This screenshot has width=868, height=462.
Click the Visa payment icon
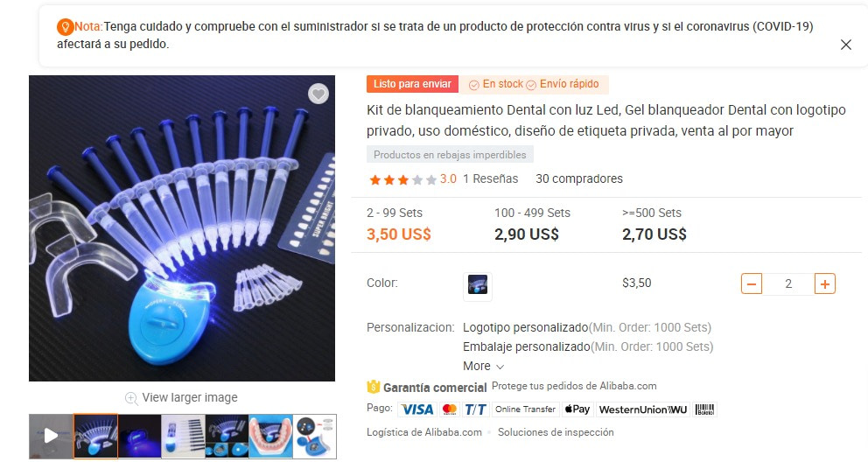tap(417, 409)
